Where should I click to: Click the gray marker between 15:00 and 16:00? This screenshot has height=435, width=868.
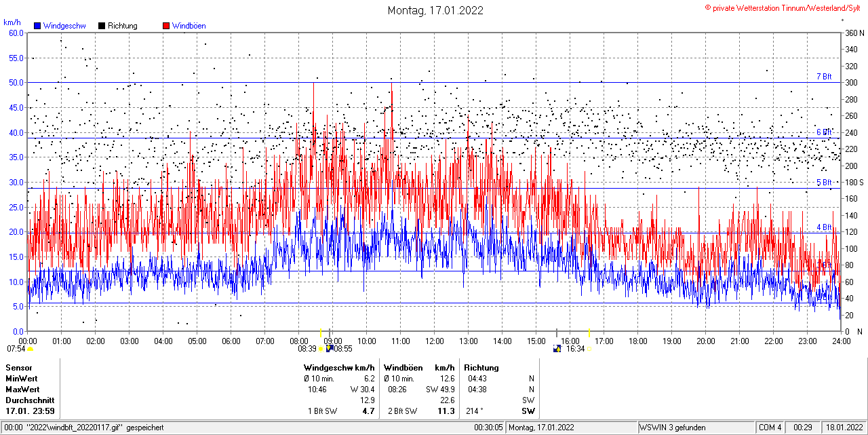[557, 333]
